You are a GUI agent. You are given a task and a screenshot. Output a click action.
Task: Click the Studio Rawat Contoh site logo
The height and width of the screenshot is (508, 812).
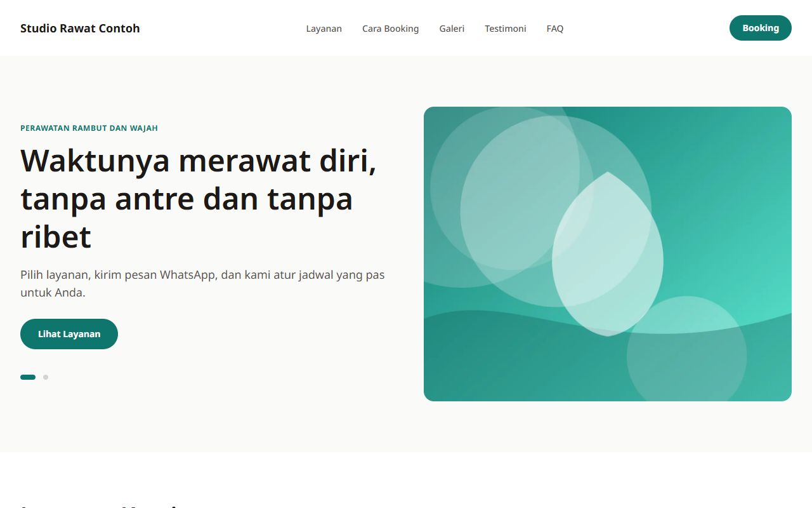(x=80, y=28)
